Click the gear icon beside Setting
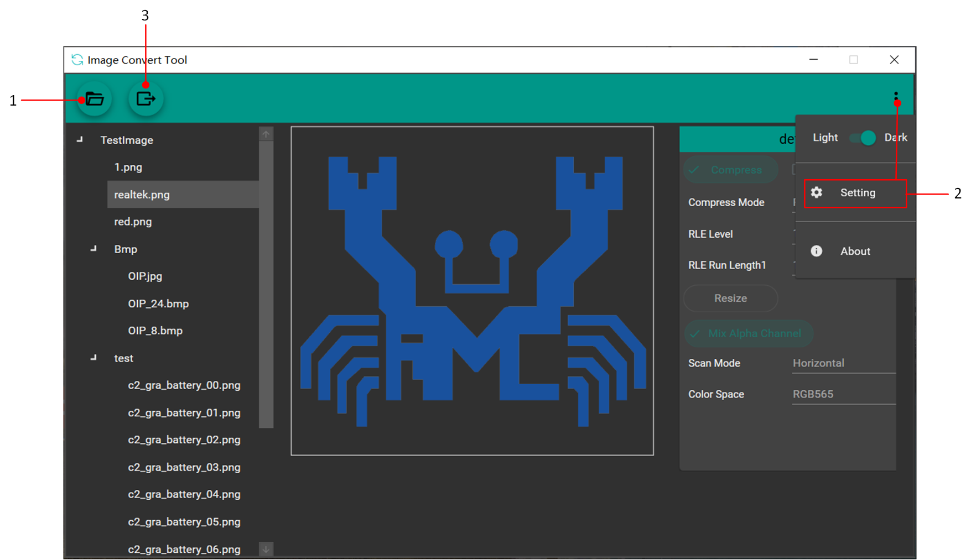Viewport: 971px width, 560px height. pyautogui.click(x=817, y=192)
